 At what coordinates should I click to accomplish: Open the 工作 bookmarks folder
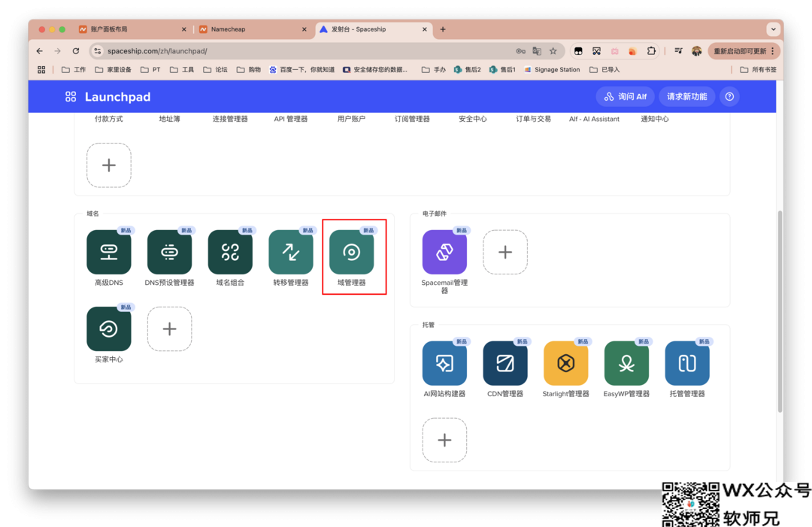(x=74, y=70)
